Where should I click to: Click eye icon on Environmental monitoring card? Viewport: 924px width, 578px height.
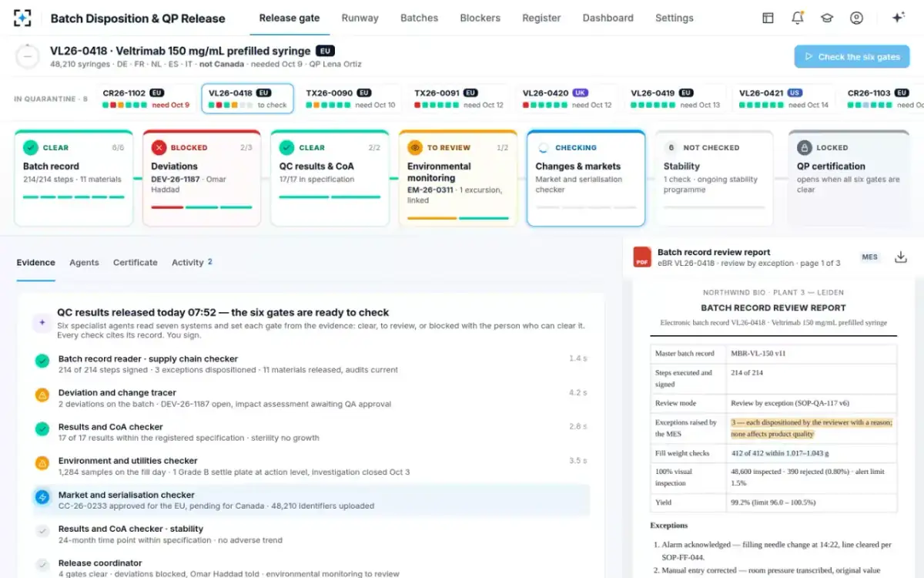click(415, 147)
